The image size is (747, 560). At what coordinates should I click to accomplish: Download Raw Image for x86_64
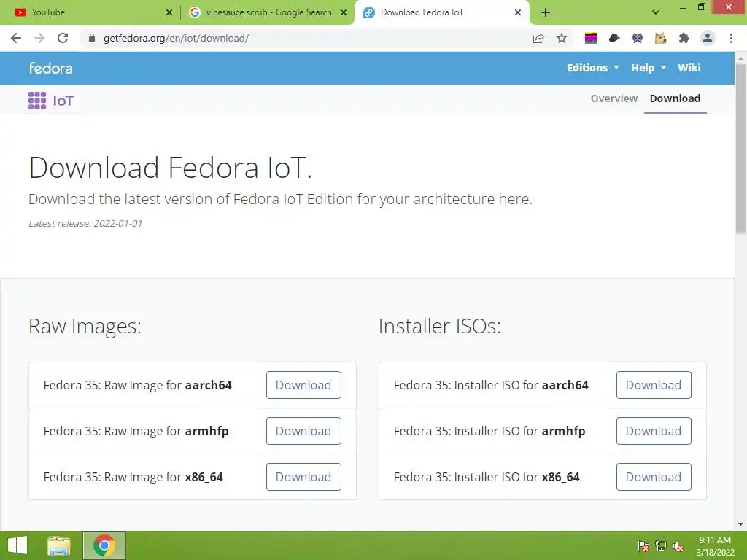click(x=303, y=477)
